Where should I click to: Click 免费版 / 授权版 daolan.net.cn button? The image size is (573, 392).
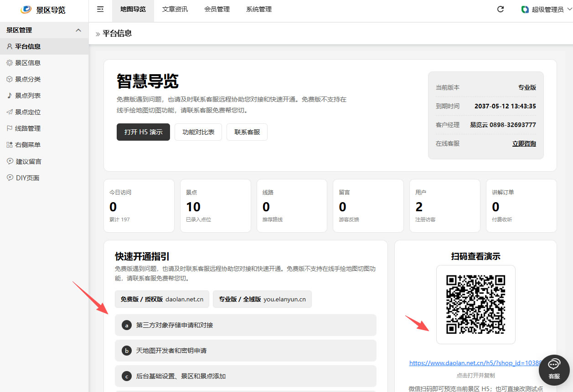[162, 299]
